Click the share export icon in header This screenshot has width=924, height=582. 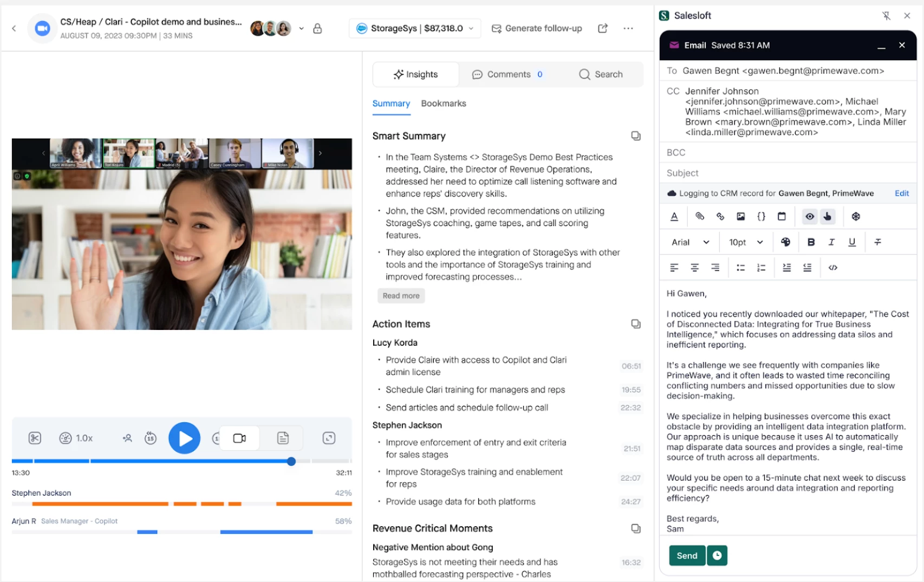[603, 28]
